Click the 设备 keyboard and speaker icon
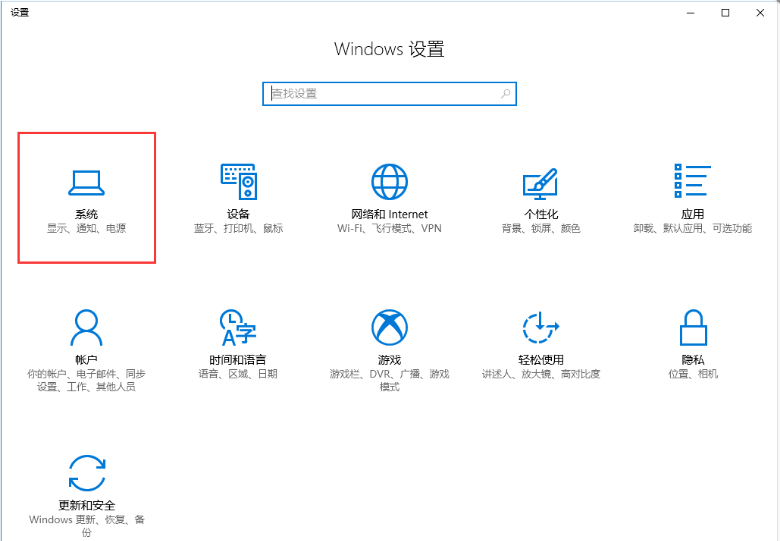Viewport: 780px width, 541px height. pos(238,182)
